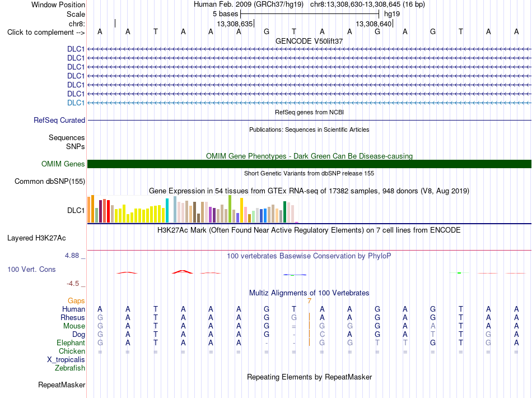532x398 pixels.
Task: Open 'Multiz Alignments of 100 Vertebrates' title
Action: click(309, 293)
